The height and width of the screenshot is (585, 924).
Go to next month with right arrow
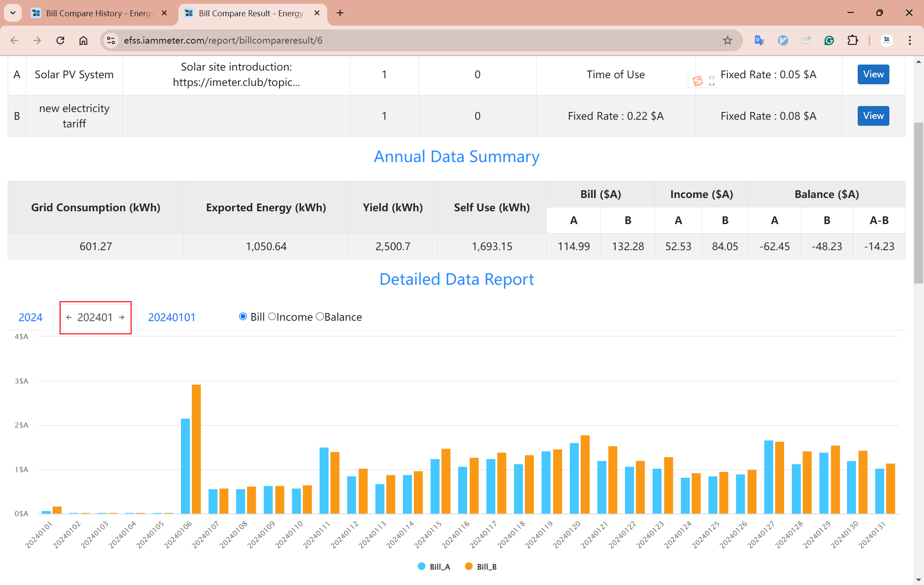(121, 317)
